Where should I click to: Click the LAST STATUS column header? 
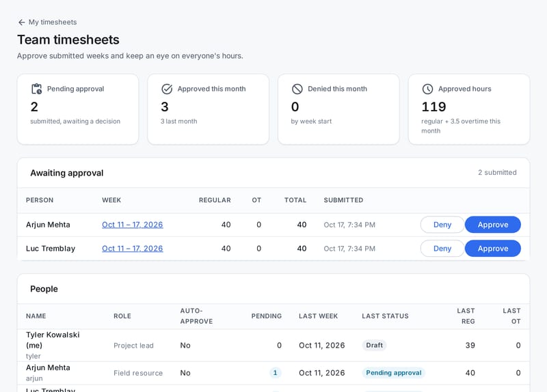[385, 316]
